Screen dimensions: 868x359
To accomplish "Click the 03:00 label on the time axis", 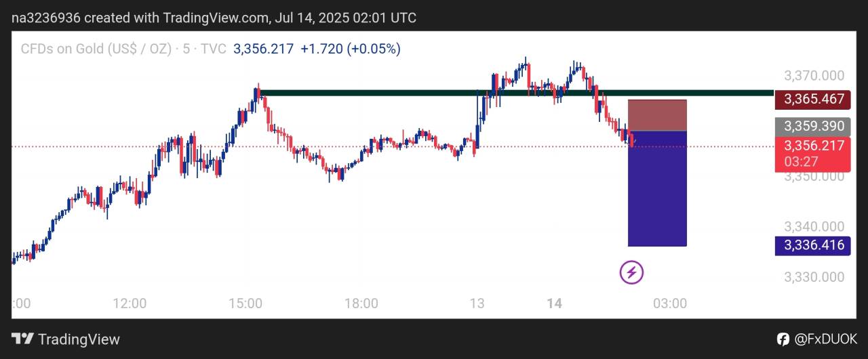I will (x=670, y=303).
